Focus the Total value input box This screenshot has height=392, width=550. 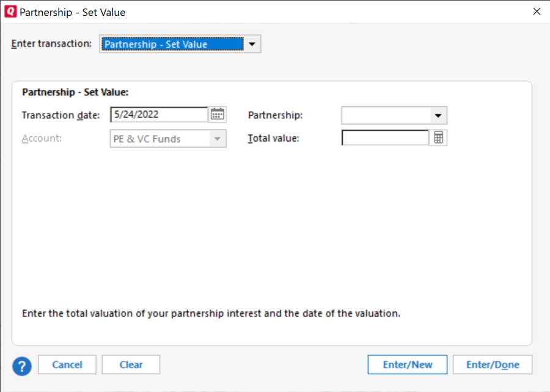385,138
